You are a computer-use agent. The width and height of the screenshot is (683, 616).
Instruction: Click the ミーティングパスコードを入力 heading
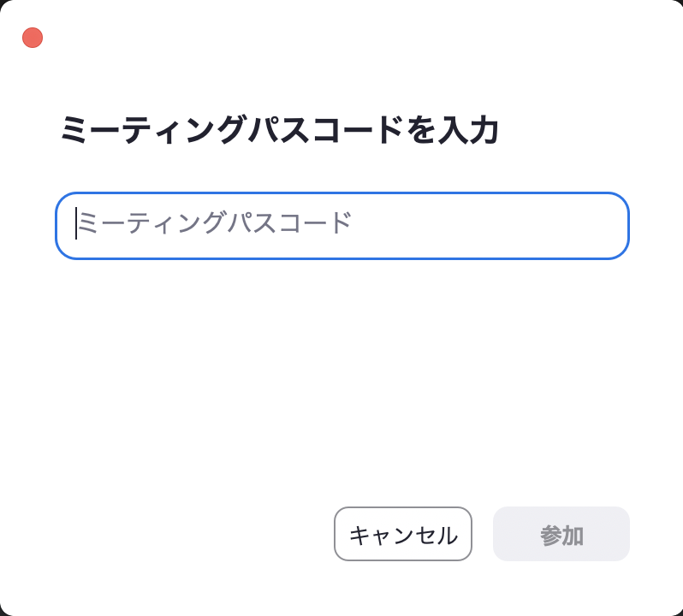(x=279, y=131)
